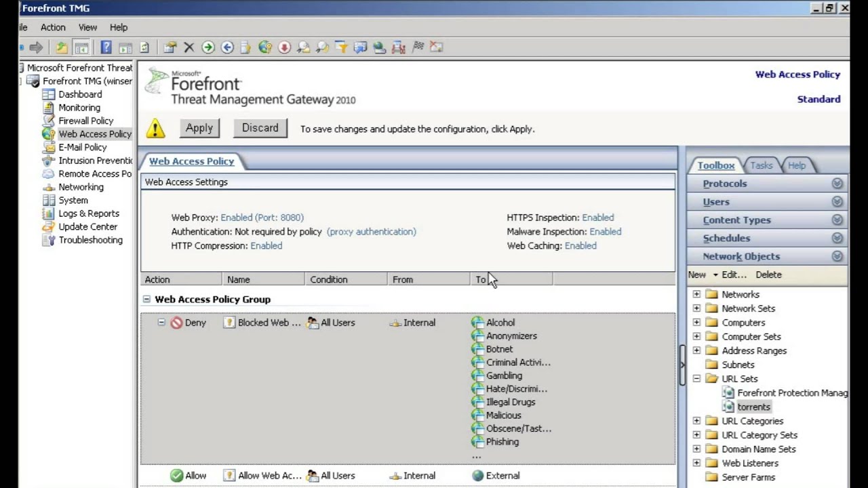Image resolution: width=868 pixels, height=488 pixels.
Task: Open Networking node in the tree
Action: (x=81, y=187)
